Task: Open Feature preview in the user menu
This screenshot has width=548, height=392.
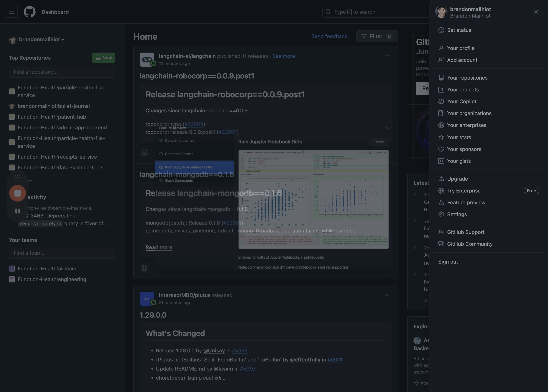Action: [x=466, y=202]
